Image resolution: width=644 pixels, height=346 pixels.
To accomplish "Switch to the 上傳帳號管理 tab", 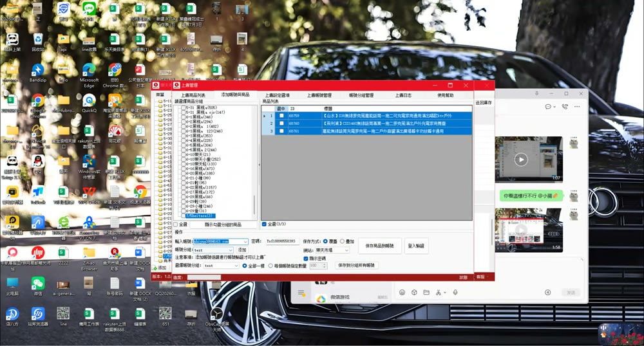I will [x=319, y=95].
